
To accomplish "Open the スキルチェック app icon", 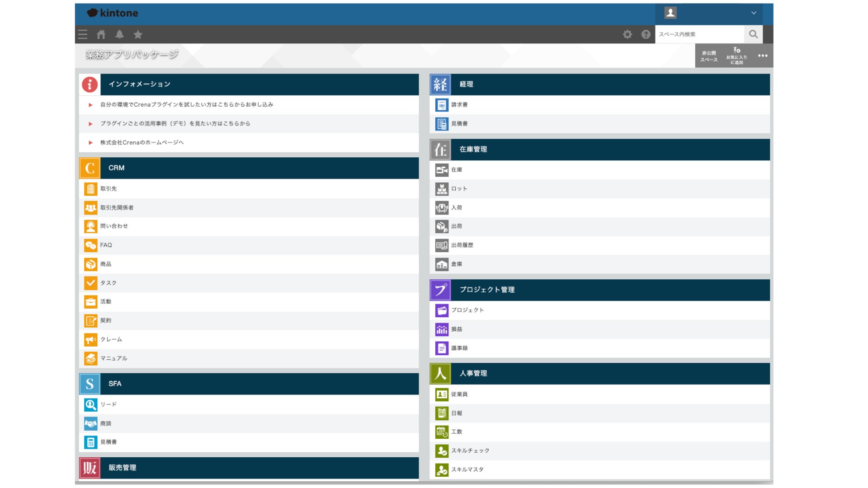I will coord(442,451).
